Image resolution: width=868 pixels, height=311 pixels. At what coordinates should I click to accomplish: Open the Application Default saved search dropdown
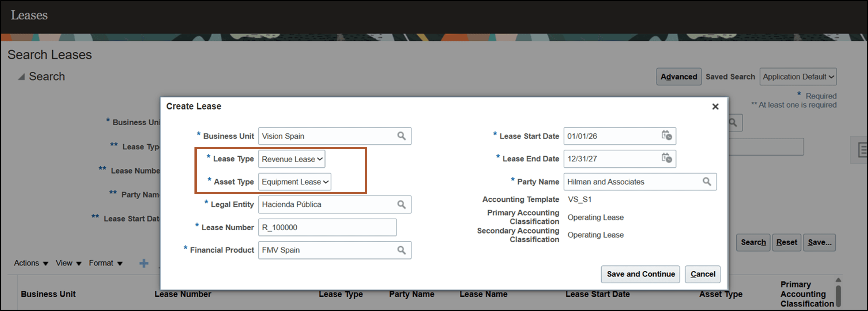pos(798,76)
